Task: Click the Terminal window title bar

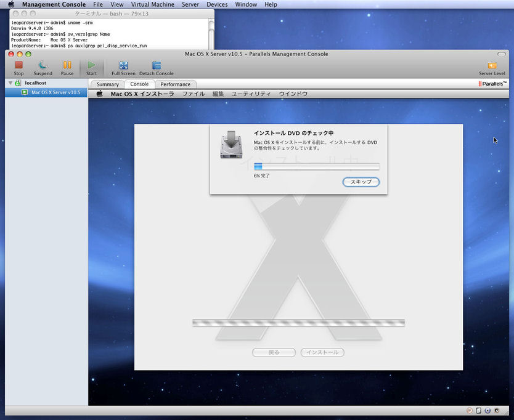Action: [112, 14]
